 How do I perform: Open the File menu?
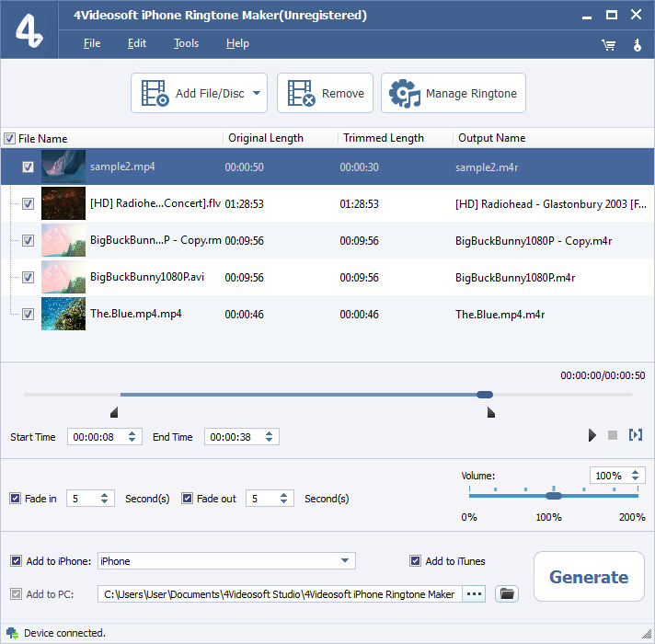pos(92,43)
